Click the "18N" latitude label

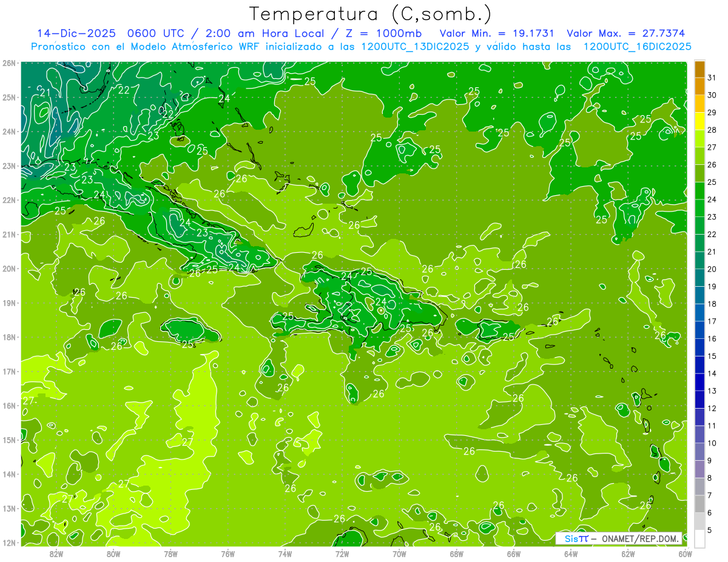[9, 337]
